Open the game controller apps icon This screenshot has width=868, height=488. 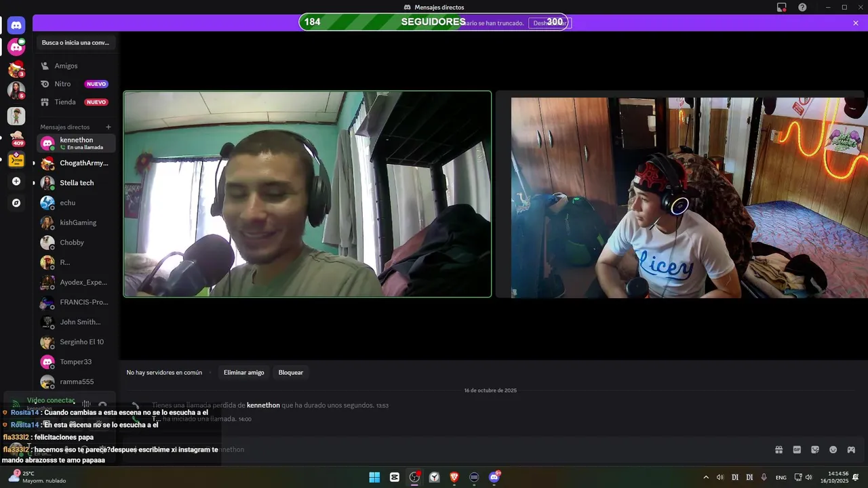click(851, 449)
